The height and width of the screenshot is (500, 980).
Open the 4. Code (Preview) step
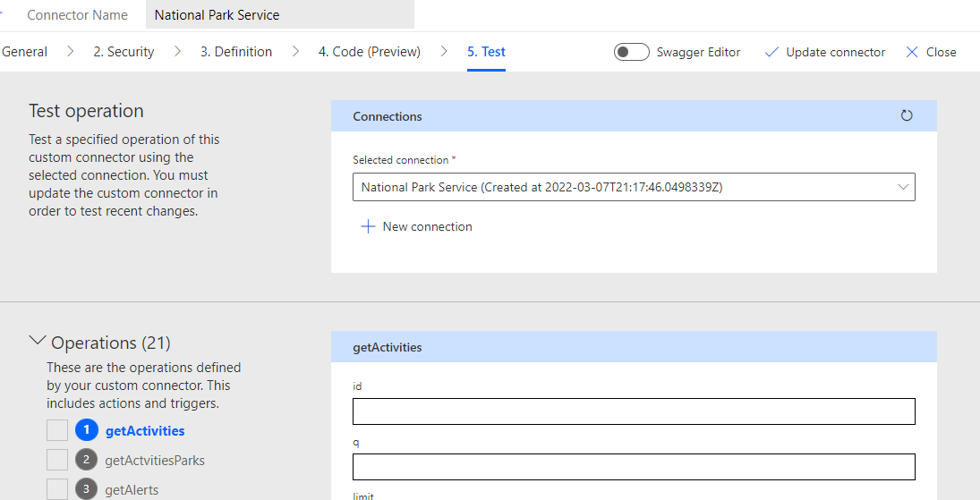[370, 52]
